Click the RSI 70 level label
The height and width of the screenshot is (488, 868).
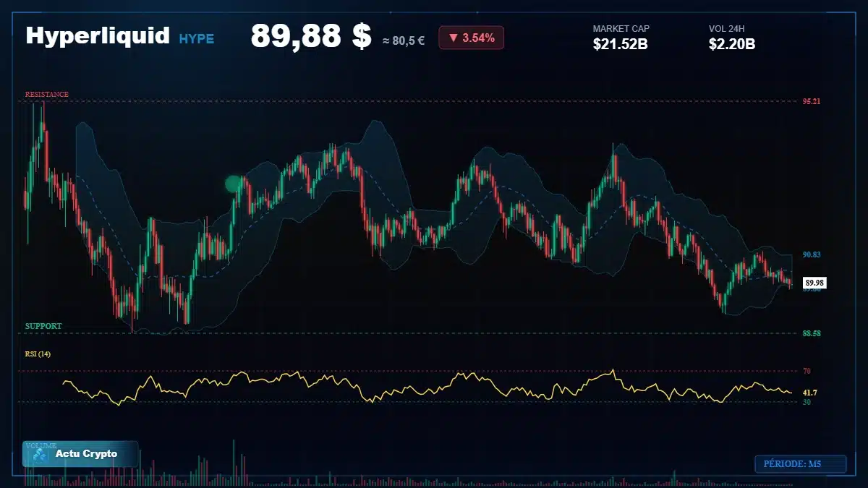click(807, 372)
